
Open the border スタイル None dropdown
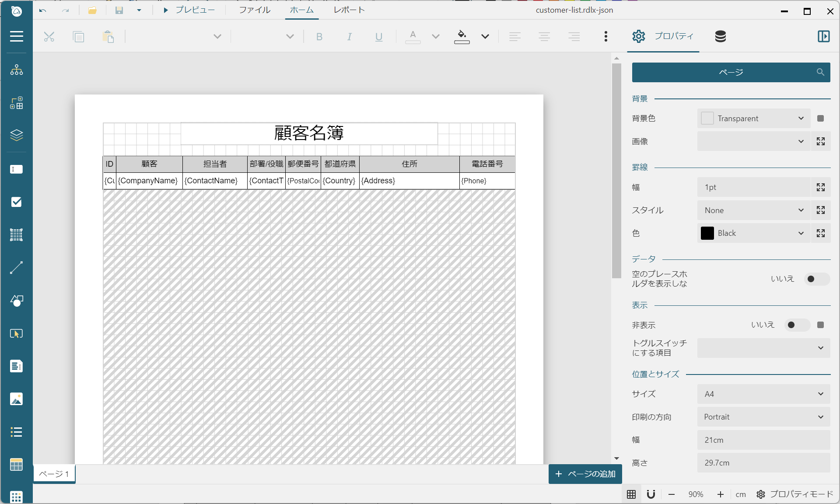754,210
